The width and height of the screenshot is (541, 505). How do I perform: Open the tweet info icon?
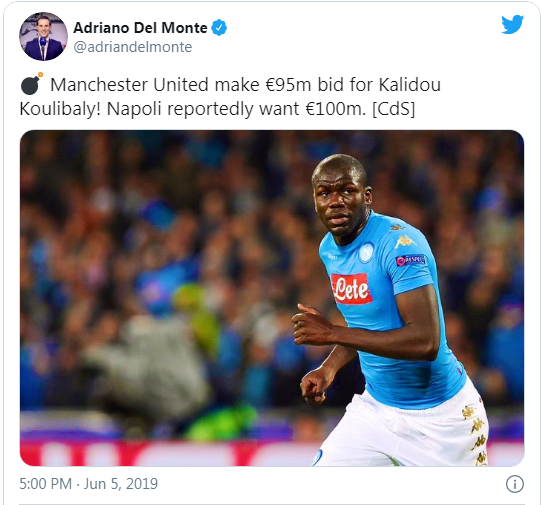click(514, 484)
